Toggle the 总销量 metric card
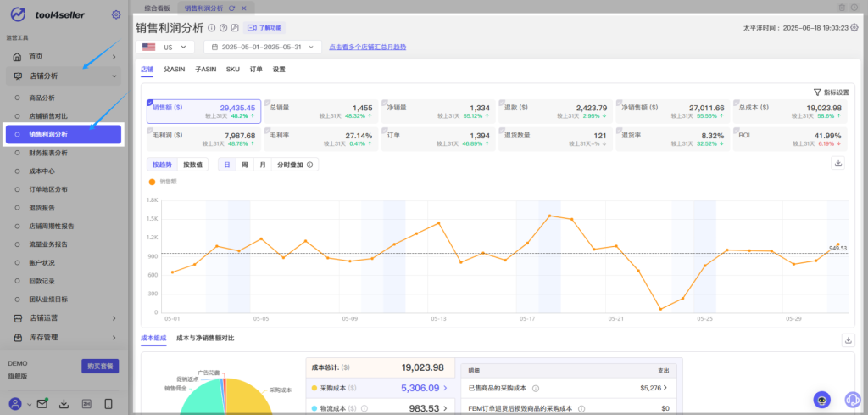The image size is (868, 415). coord(321,112)
